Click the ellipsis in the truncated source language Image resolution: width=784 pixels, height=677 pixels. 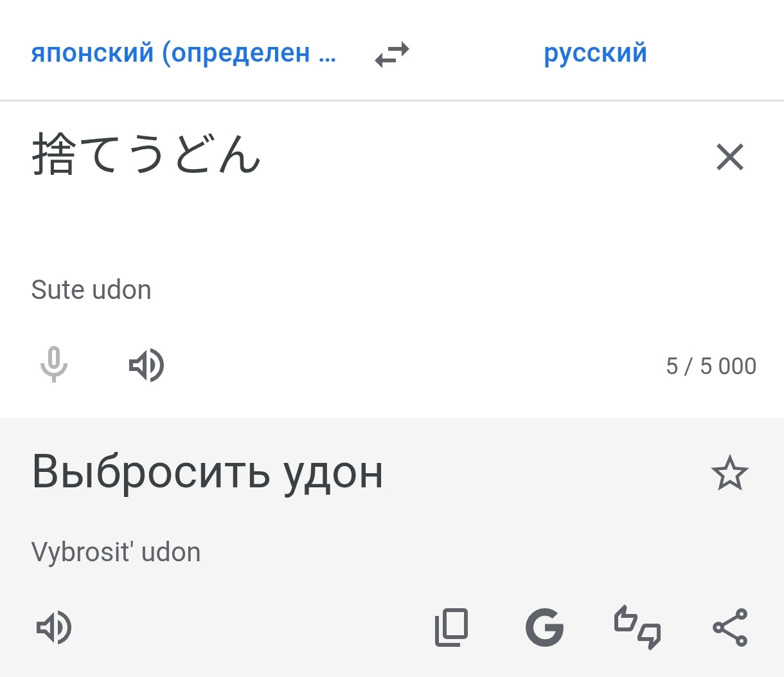[x=327, y=55]
